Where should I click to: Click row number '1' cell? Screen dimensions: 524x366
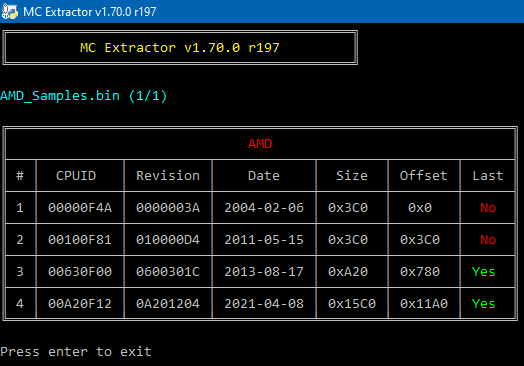20,208
